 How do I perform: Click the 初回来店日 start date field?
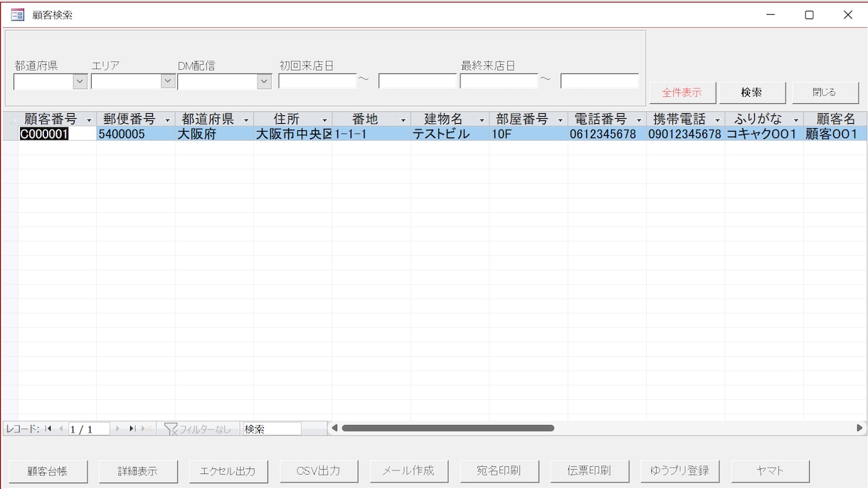[x=317, y=81]
